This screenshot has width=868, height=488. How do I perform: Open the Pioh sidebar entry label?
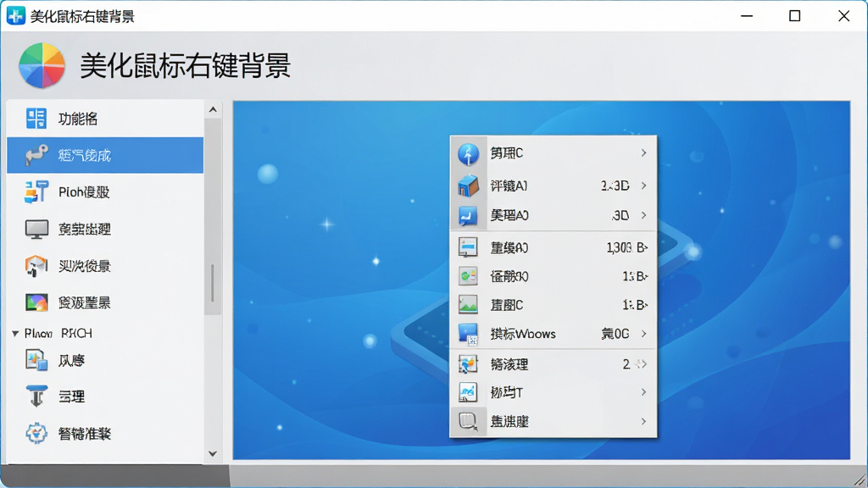[84, 192]
